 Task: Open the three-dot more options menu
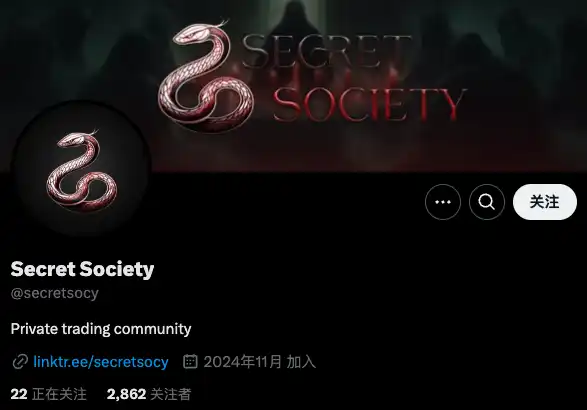coord(443,202)
